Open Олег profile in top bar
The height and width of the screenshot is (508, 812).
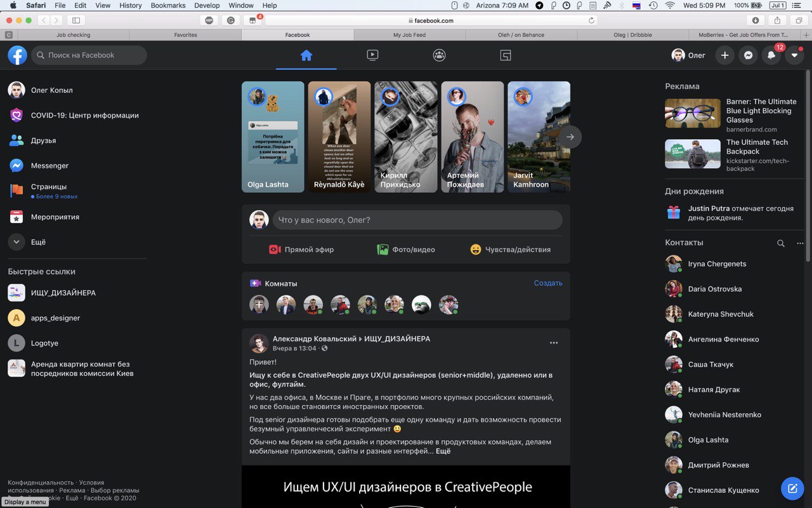(689, 55)
